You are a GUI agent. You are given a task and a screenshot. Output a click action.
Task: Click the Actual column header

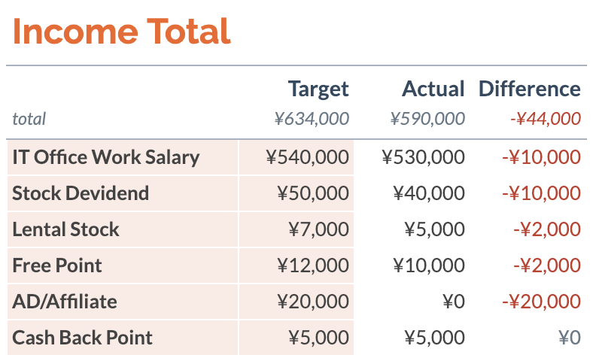pyautogui.click(x=433, y=89)
